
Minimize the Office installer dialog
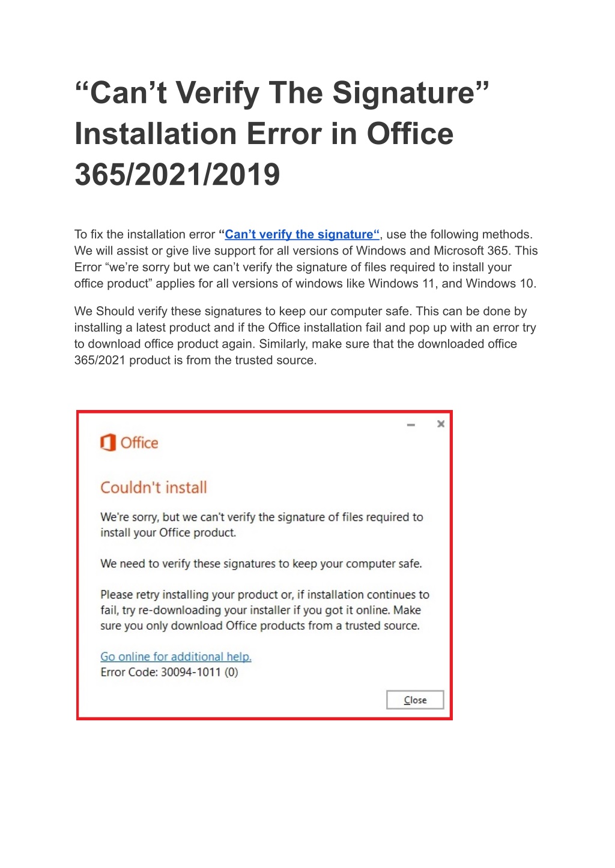click(411, 424)
